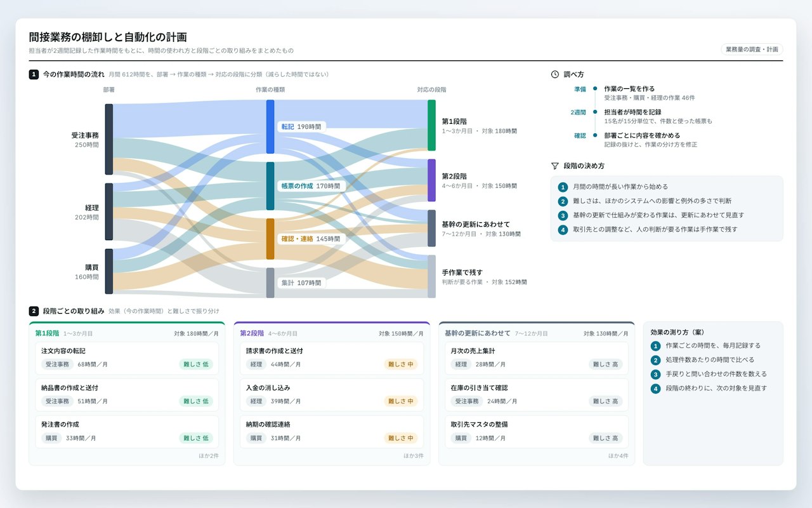Image resolution: width=812 pixels, height=508 pixels.
Task: Click the badge beside 月間の時間が長い作業から始める
Action: [x=563, y=187]
